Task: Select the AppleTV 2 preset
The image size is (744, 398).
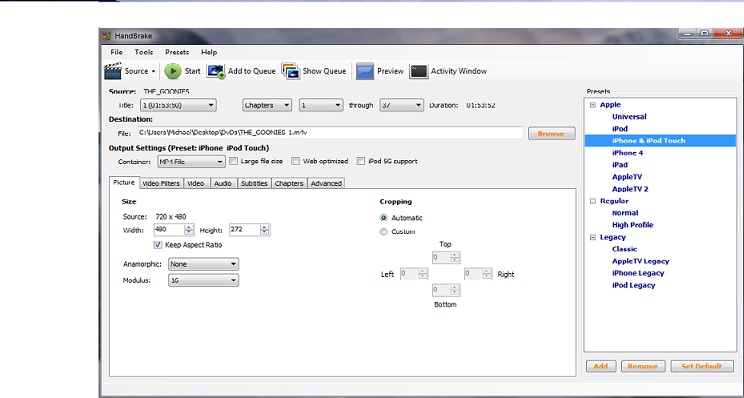Action: pyautogui.click(x=630, y=189)
